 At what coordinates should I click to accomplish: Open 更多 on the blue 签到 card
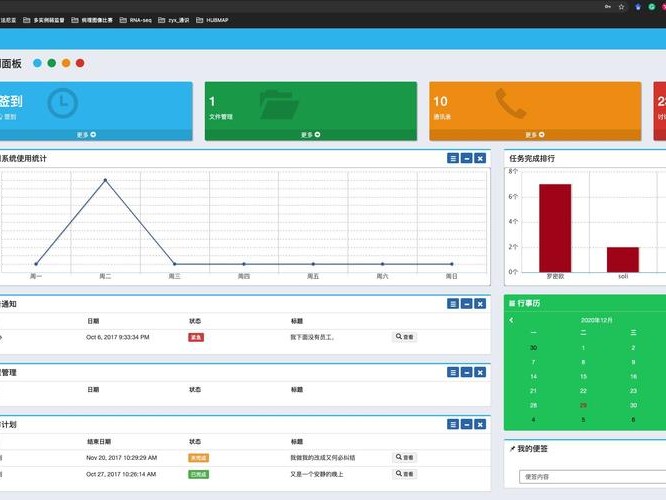coord(86,135)
